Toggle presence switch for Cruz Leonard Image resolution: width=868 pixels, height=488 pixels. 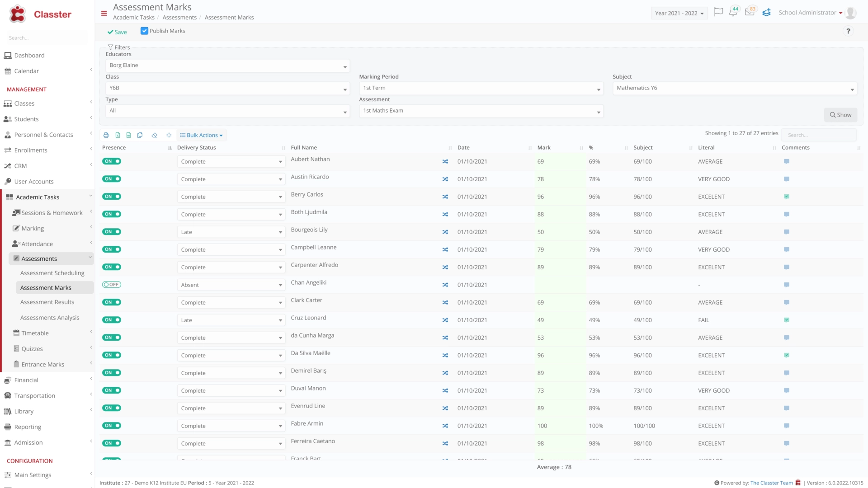(112, 320)
